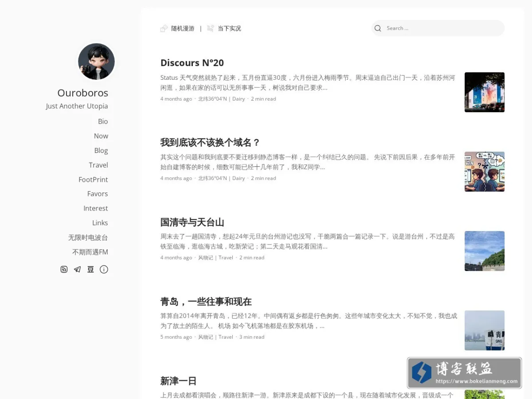The width and height of the screenshot is (532, 399).
Task: Click "5 months ago" under 青岛 post
Action: click(176, 337)
